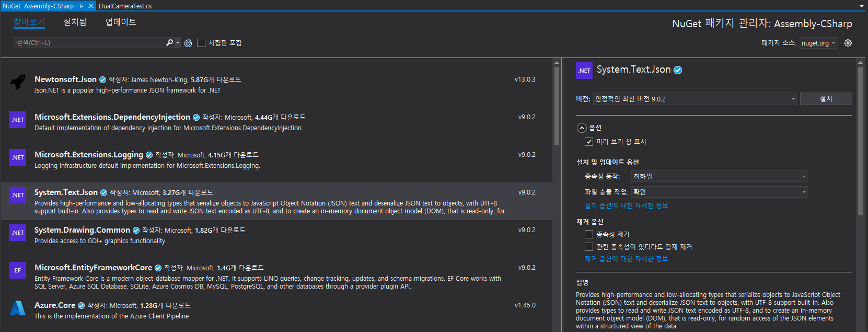
Task: Click verified badge beside Microsoft.Extensions.Logging
Action: [x=149, y=155]
